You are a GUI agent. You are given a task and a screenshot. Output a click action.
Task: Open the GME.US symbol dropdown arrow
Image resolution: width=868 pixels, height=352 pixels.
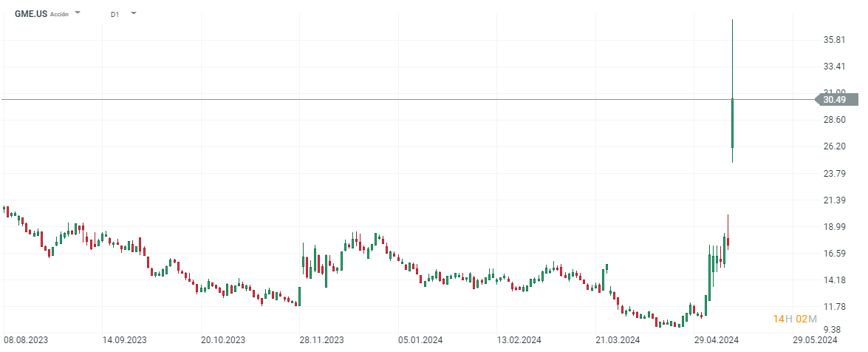(x=78, y=12)
